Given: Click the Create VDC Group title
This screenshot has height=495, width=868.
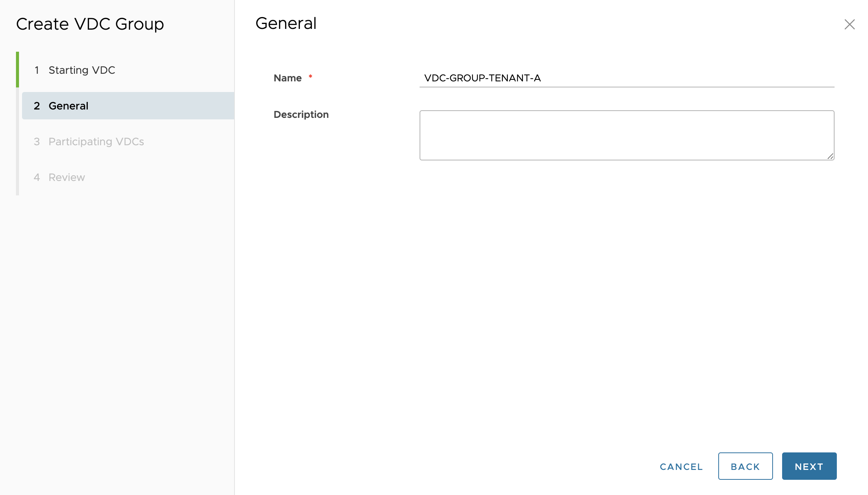Looking at the screenshot, I should coord(90,24).
